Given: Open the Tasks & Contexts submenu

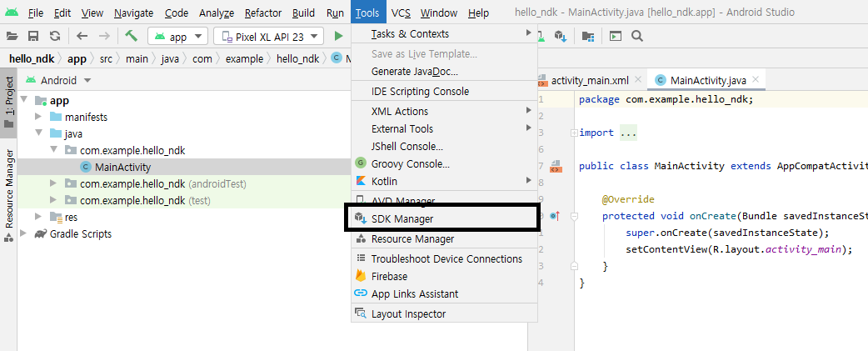Looking at the screenshot, I should tap(444, 34).
